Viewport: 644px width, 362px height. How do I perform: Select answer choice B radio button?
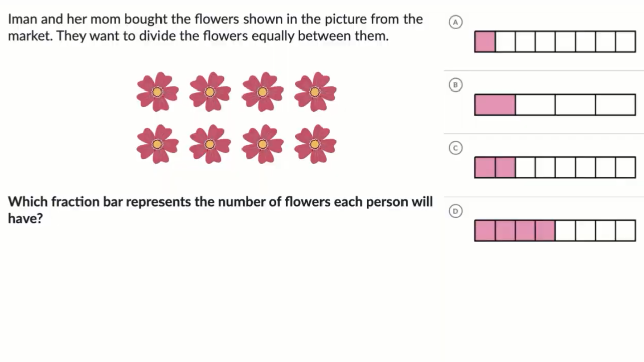click(x=455, y=85)
